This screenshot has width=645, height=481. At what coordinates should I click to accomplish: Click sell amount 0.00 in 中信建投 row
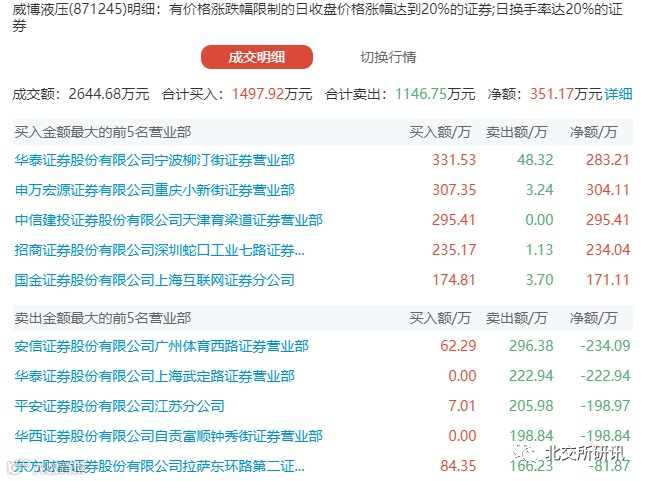tap(539, 220)
